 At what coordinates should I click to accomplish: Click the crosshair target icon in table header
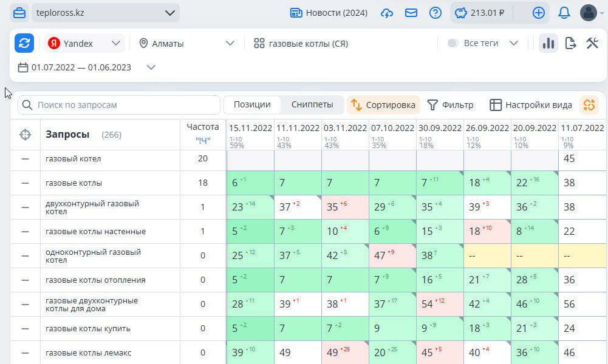coord(25,135)
